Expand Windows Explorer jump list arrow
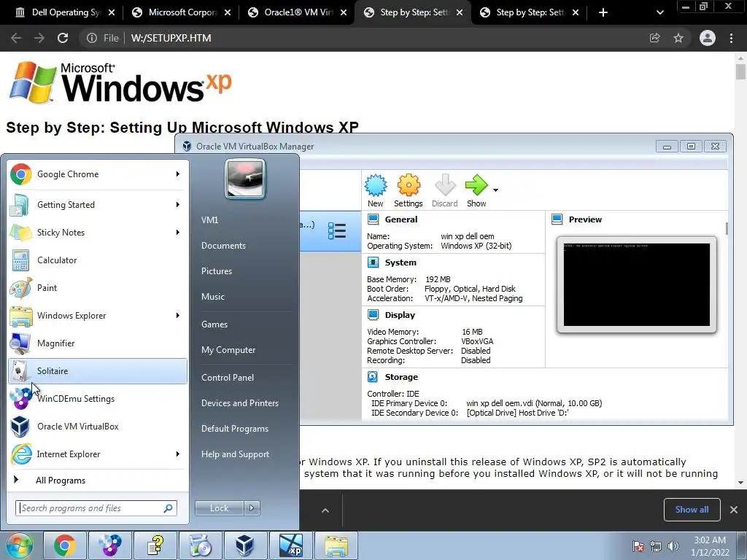 tap(178, 315)
